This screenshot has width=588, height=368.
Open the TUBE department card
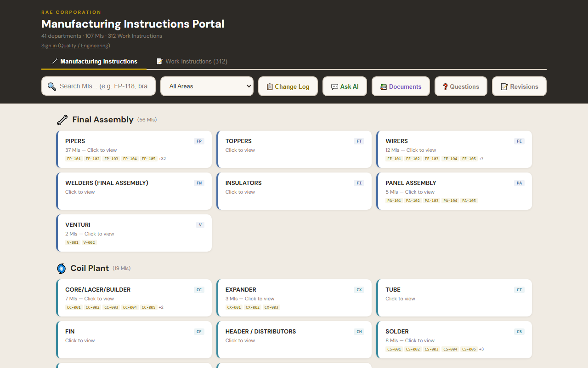pyautogui.click(x=454, y=298)
